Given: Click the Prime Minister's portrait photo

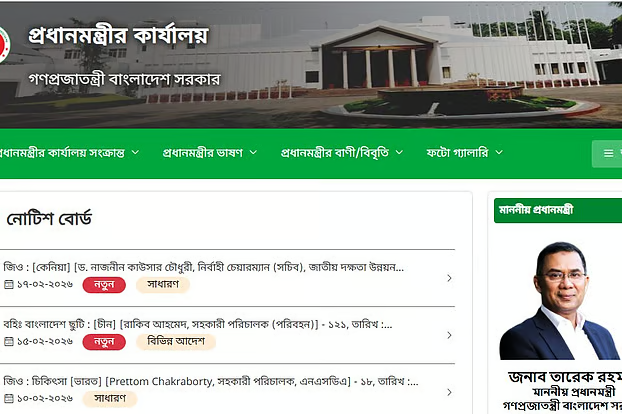Looking at the screenshot, I should pos(559,301).
